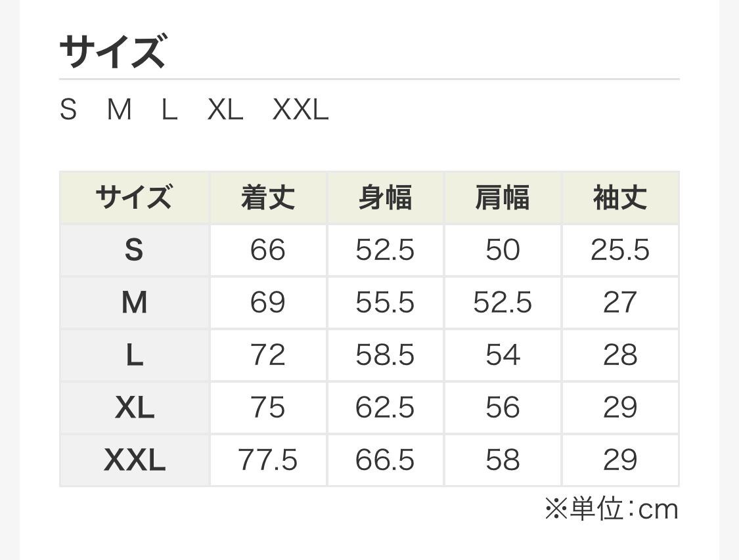
Task: Click the 身幅 column header
Action: (x=386, y=198)
